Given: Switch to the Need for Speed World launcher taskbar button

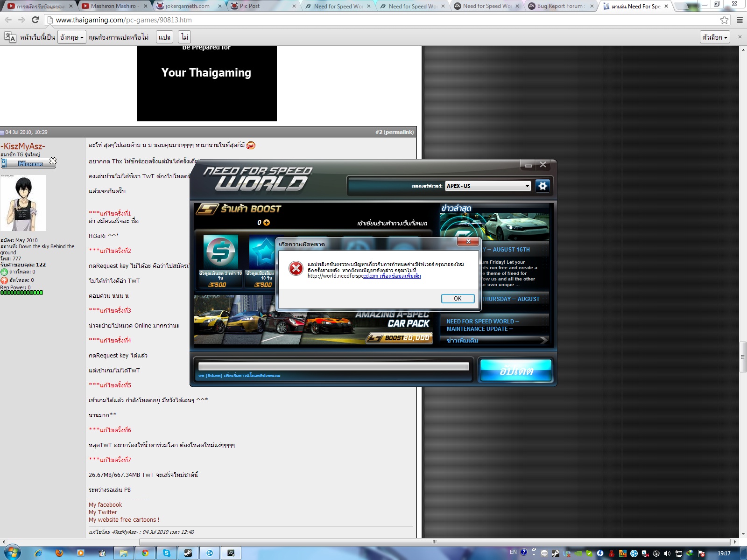Looking at the screenshot, I should pyautogui.click(x=231, y=553).
